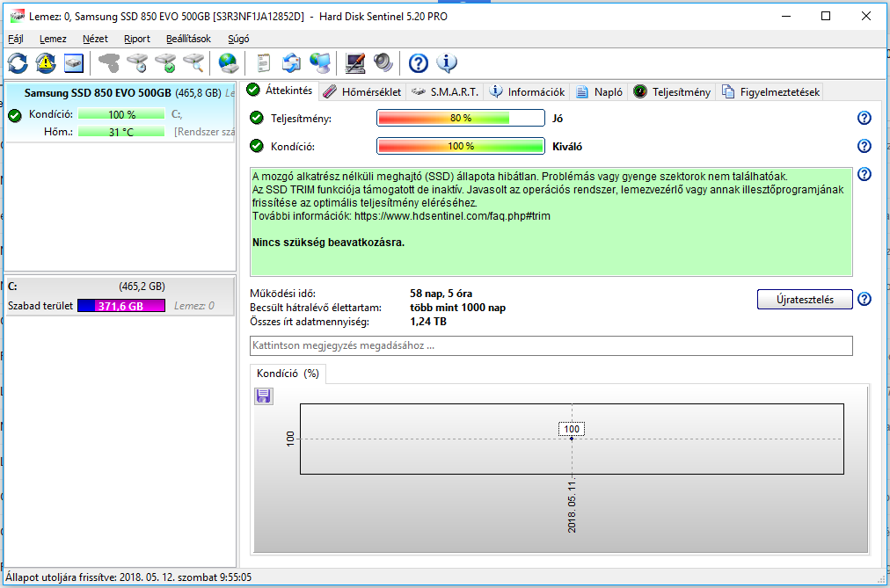Click the notepad report toolbar icon
The width and height of the screenshot is (890, 588).
coord(263,63)
